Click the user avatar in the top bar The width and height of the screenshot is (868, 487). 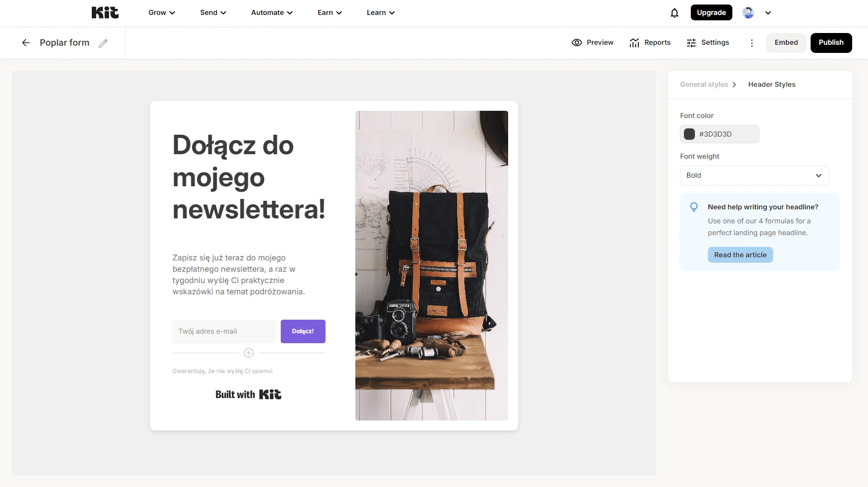coord(748,13)
